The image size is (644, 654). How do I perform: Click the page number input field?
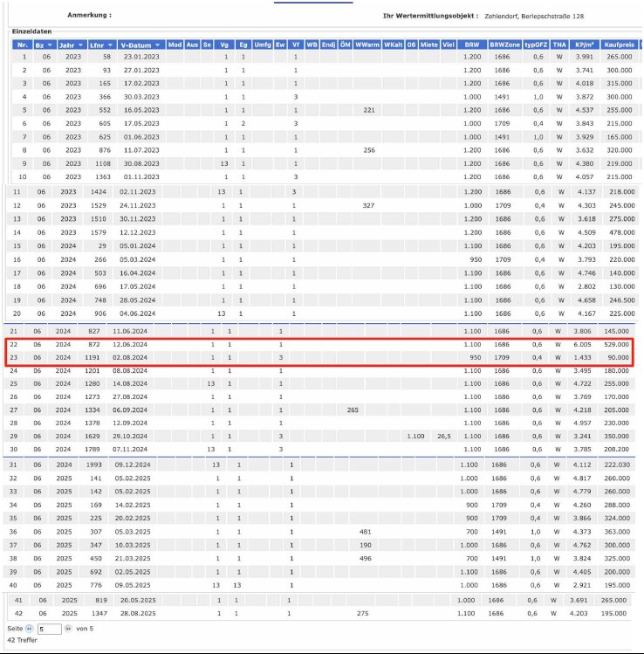[x=49, y=629]
